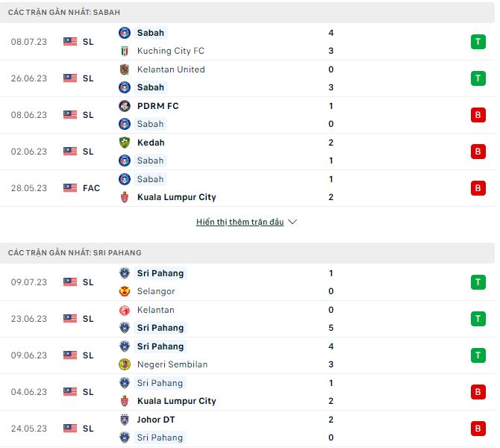Open 'Hiển thị thêm trận đấu' link
The height and width of the screenshot is (448, 500).
(240, 223)
